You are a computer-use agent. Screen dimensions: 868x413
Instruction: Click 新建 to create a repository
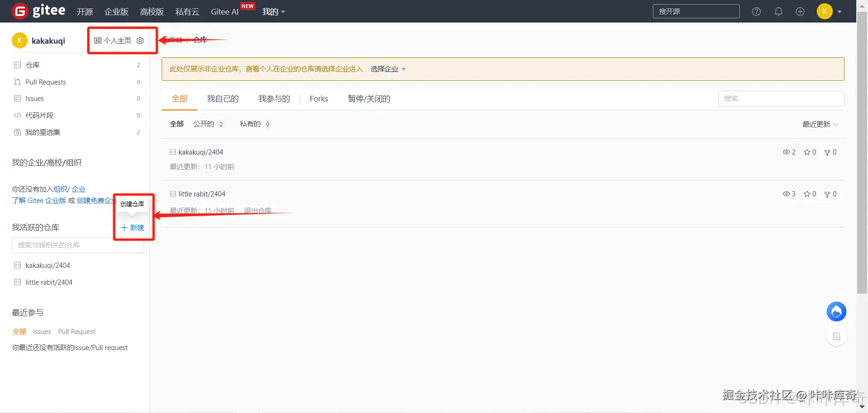tap(132, 227)
